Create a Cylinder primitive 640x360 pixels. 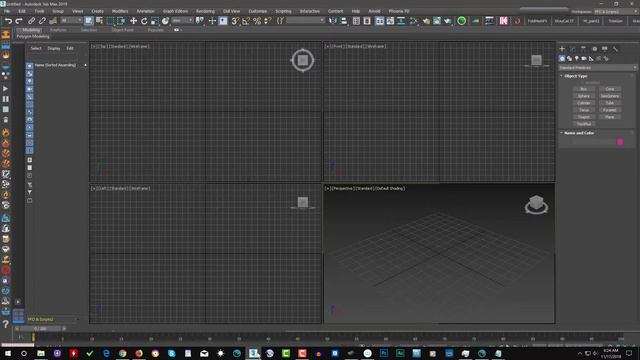[584, 103]
